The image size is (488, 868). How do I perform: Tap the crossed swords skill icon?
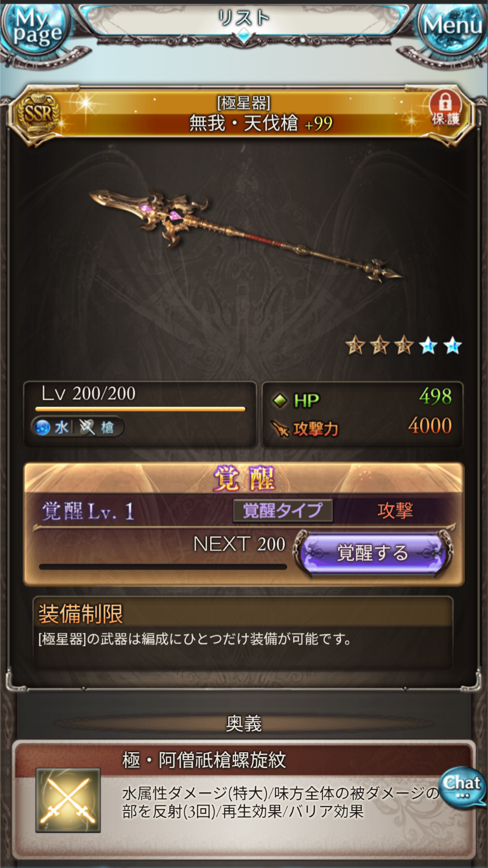(x=68, y=800)
